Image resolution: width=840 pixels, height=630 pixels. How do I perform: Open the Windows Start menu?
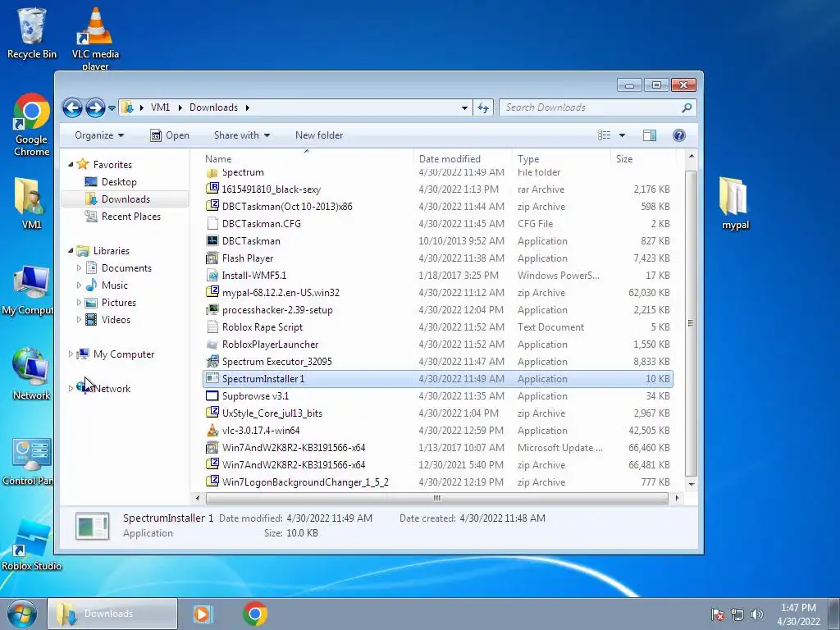[x=21, y=614]
